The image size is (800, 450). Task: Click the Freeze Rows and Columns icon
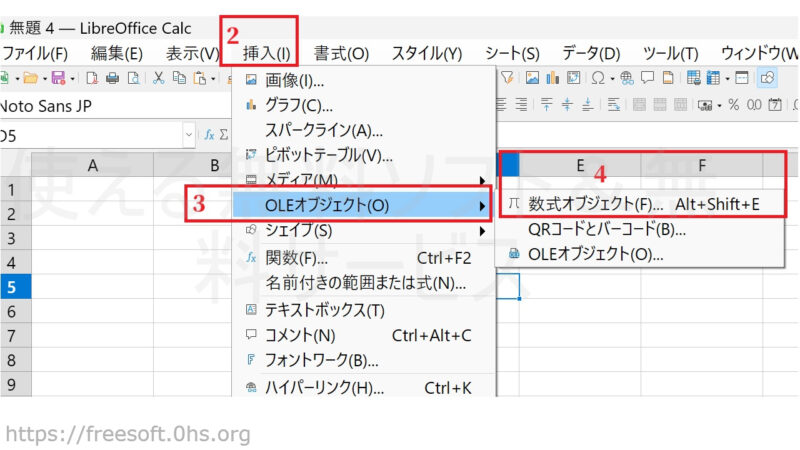[x=713, y=78]
